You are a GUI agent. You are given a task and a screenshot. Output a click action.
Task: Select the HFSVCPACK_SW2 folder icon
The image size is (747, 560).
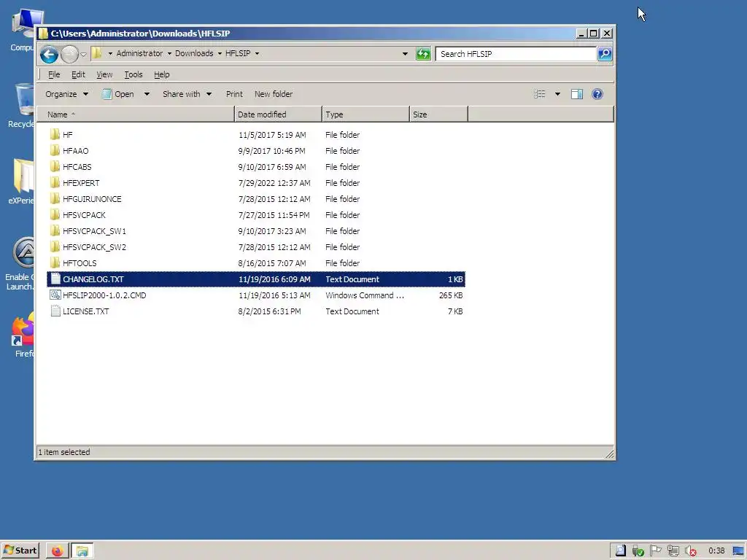point(55,246)
